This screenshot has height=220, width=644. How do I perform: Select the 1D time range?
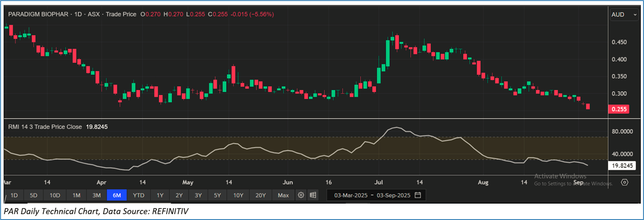click(x=14, y=195)
